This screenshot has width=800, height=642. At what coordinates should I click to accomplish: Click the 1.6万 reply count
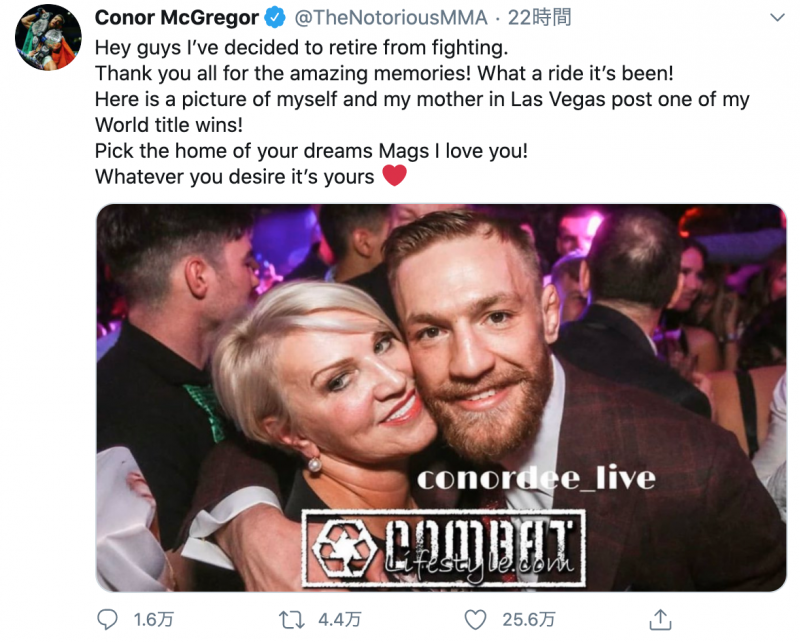click(154, 620)
